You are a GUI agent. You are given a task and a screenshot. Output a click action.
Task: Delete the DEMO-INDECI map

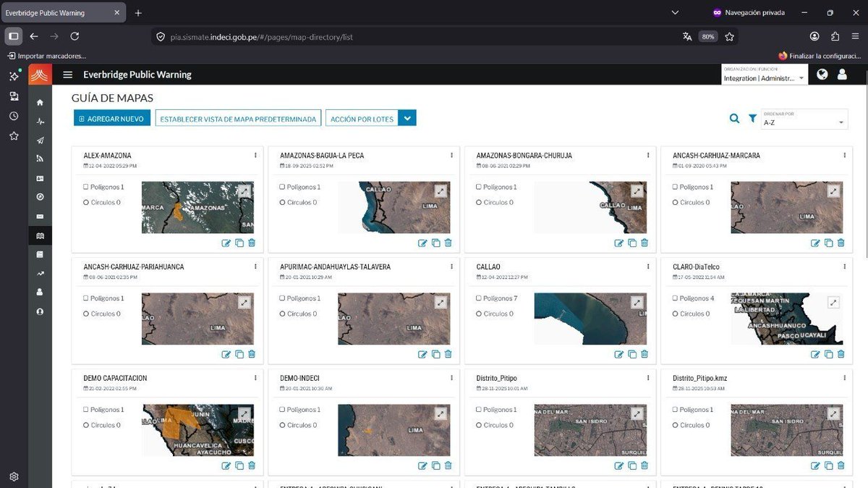(448, 466)
